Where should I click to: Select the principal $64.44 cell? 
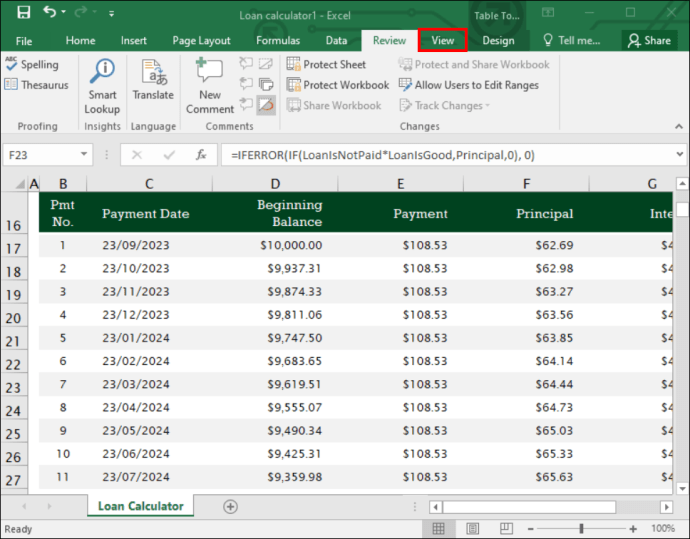click(554, 384)
